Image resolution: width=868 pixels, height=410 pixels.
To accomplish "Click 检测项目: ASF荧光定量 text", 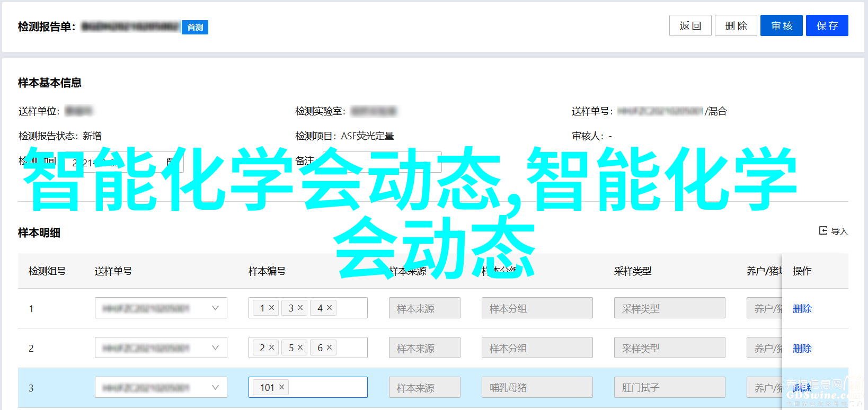I will pos(344,136).
